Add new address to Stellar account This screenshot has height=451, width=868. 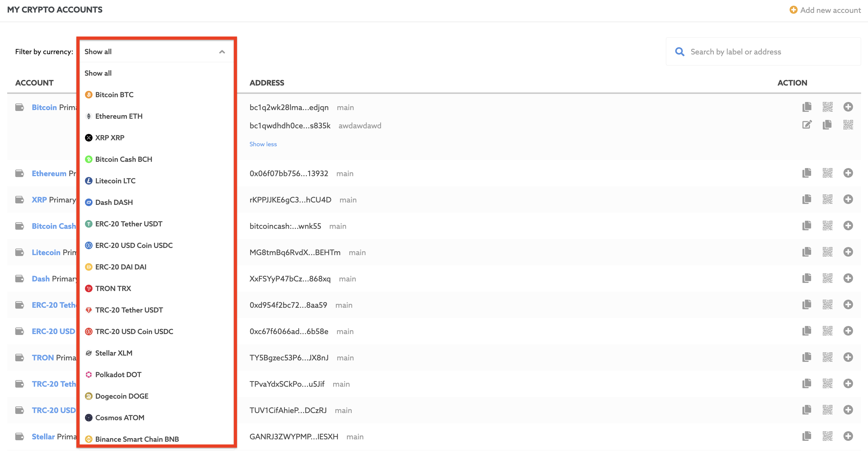tap(848, 436)
